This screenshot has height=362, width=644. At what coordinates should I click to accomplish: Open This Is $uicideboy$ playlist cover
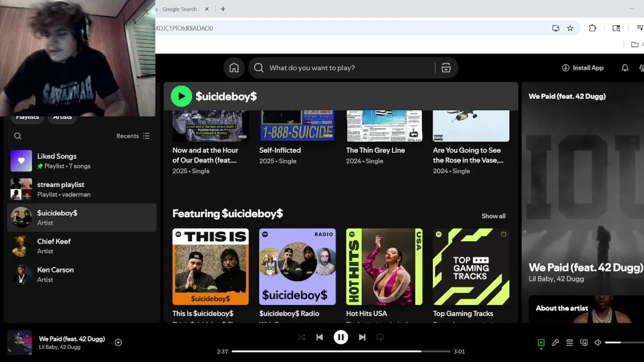click(x=210, y=267)
